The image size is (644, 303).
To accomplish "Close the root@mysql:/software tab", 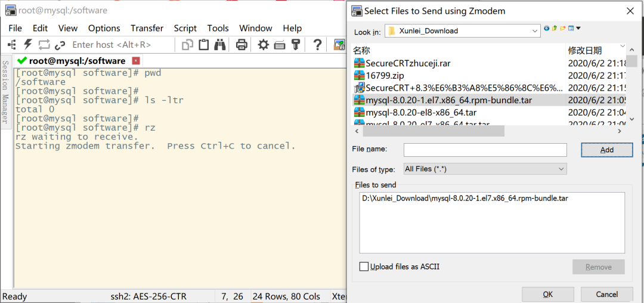I will [x=135, y=61].
